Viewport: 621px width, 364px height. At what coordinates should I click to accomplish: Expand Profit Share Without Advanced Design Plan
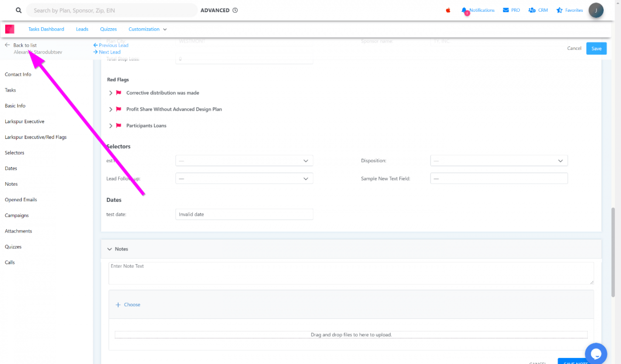pos(111,109)
